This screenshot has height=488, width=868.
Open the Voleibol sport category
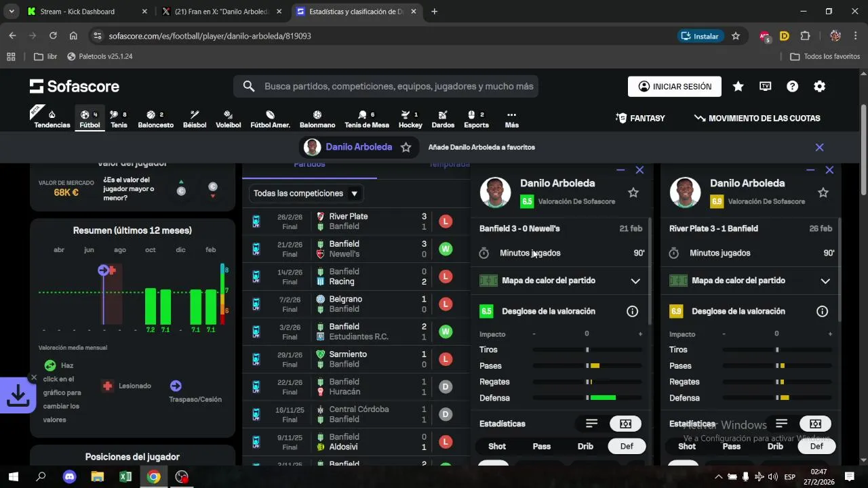point(229,119)
